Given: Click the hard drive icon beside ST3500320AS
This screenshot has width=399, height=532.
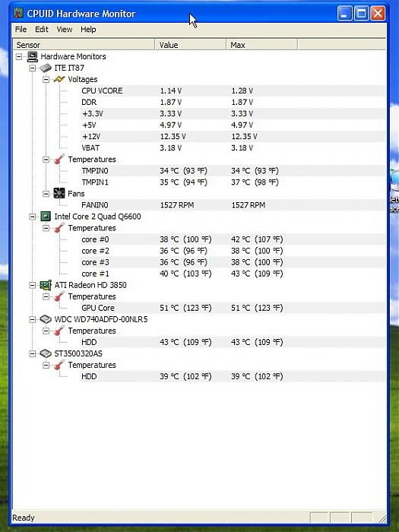Looking at the screenshot, I should click(x=46, y=353).
